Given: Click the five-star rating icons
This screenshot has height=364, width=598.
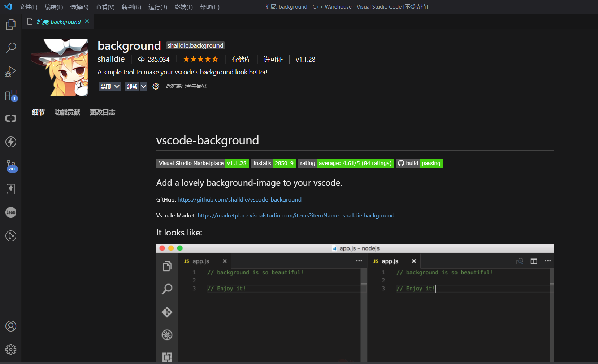Looking at the screenshot, I should click(x=200, y=59).
